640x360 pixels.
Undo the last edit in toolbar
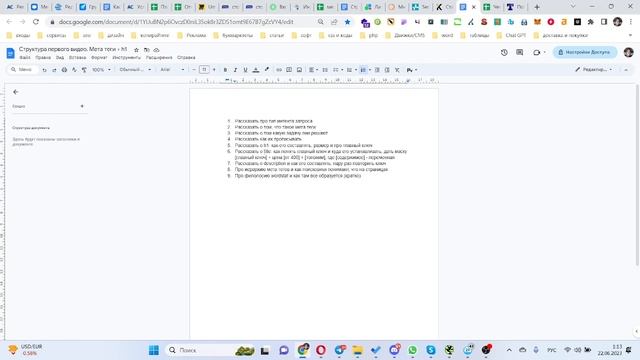(44, 70)
